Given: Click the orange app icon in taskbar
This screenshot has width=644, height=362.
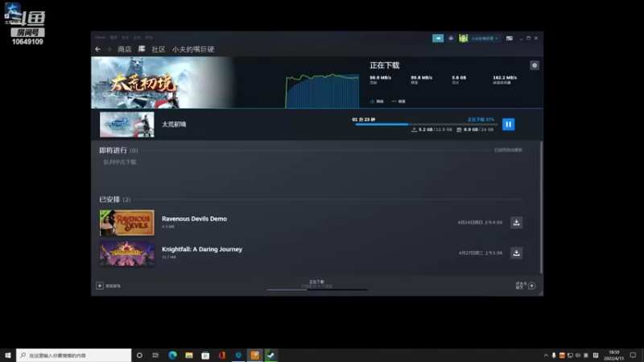Looking at the screenshot, I should [254, 355].
